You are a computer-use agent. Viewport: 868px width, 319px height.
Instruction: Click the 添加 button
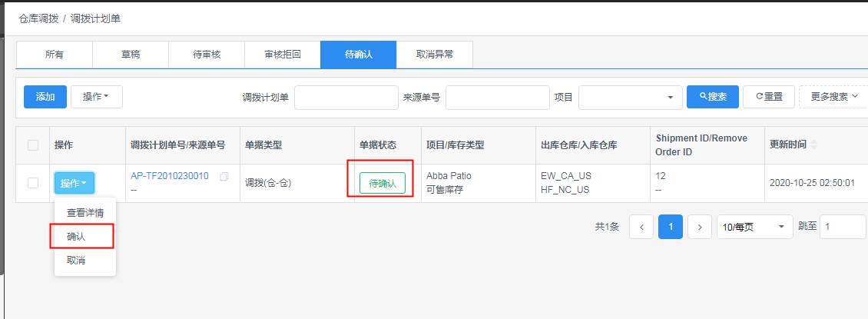[x=45, y=97]
